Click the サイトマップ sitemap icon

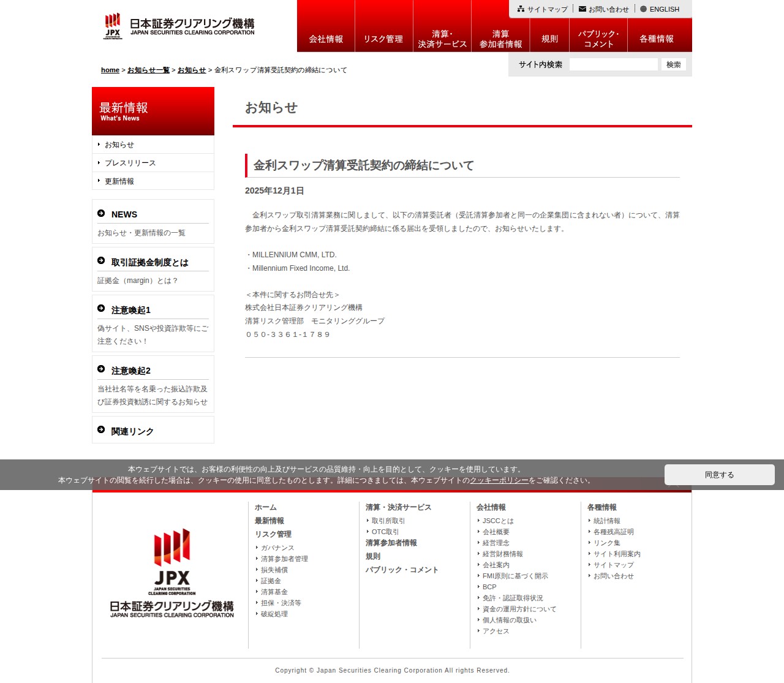520,9
